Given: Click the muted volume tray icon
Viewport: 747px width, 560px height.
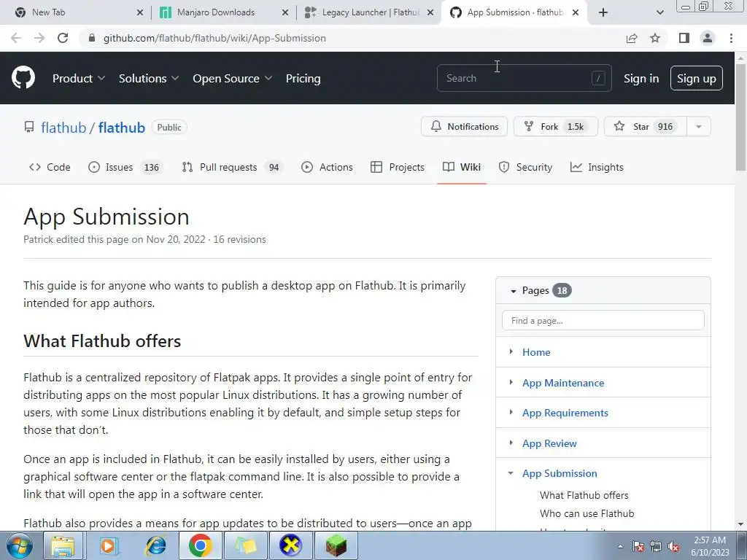Looking at the screenshot, I should (673, 547).
